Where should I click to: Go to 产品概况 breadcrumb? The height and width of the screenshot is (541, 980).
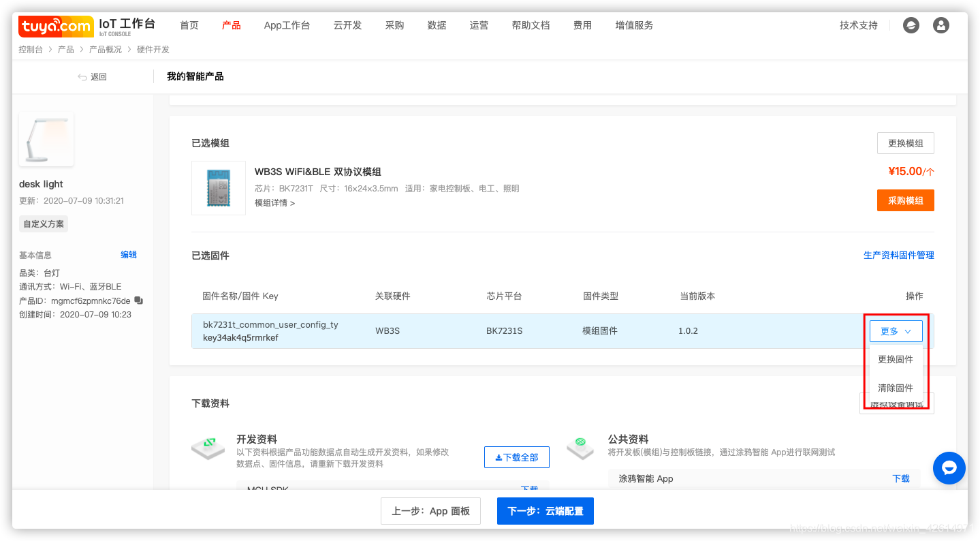(x=106, y=50)
